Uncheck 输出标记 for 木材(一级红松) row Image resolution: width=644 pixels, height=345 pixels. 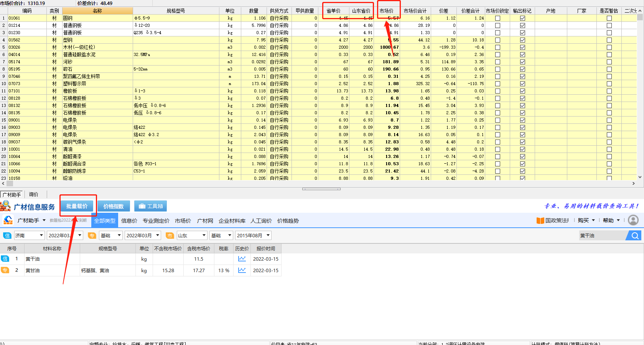pos(522,47)
